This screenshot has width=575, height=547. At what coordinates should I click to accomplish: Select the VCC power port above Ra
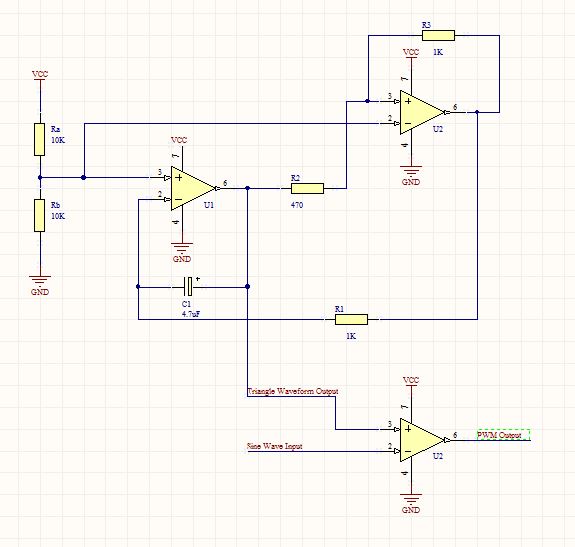point(40,74)
